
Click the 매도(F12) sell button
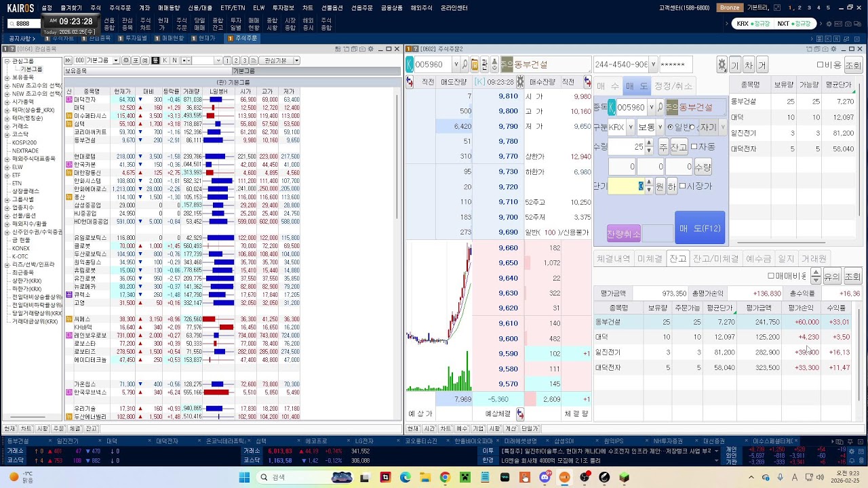click(x=701, y=228)
